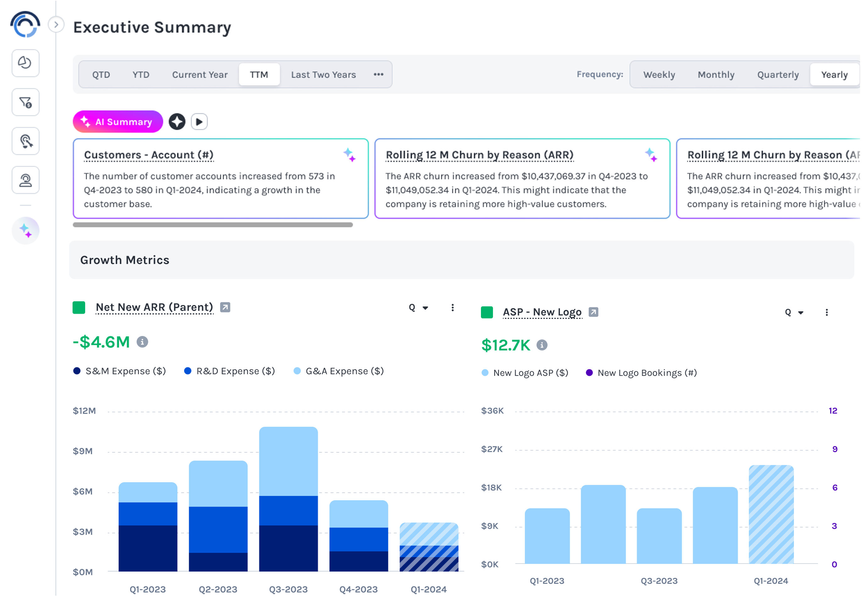Image resolution: width=868 pixels, height=605 pixels.
Task: Click the AI summary horizontal scrollbar
Action: 212,225
